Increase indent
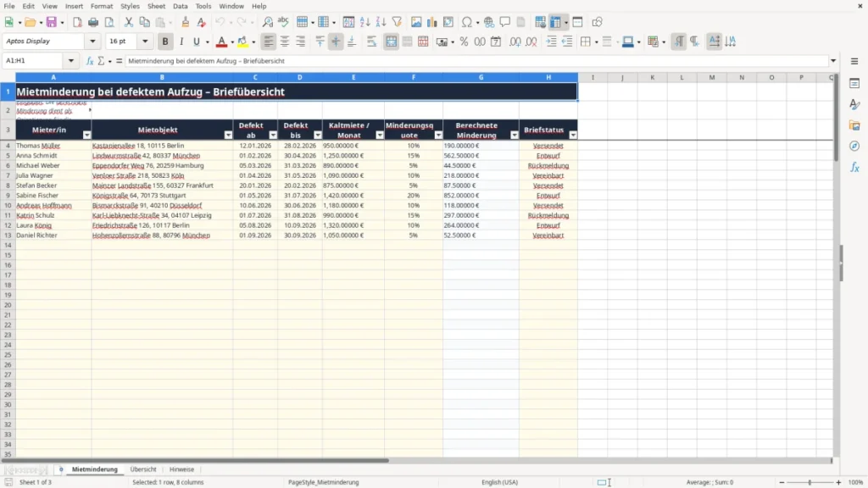The height and width of the screenshot is (488, 868). click(x=551, y=42)
